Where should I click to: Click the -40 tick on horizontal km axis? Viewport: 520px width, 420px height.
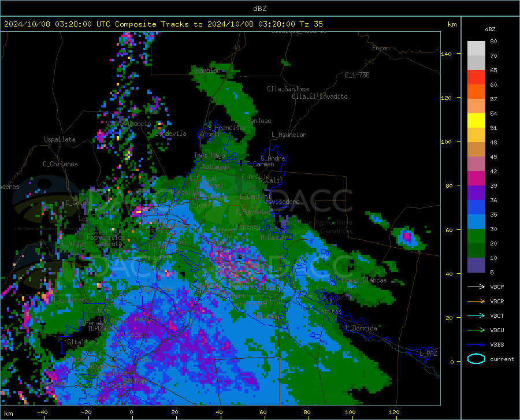(x=42, y=412)
